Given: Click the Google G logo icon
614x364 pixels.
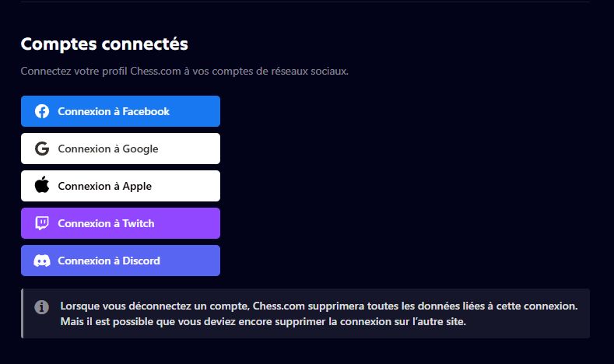Looking at the screenshot, I should (42, 149).
